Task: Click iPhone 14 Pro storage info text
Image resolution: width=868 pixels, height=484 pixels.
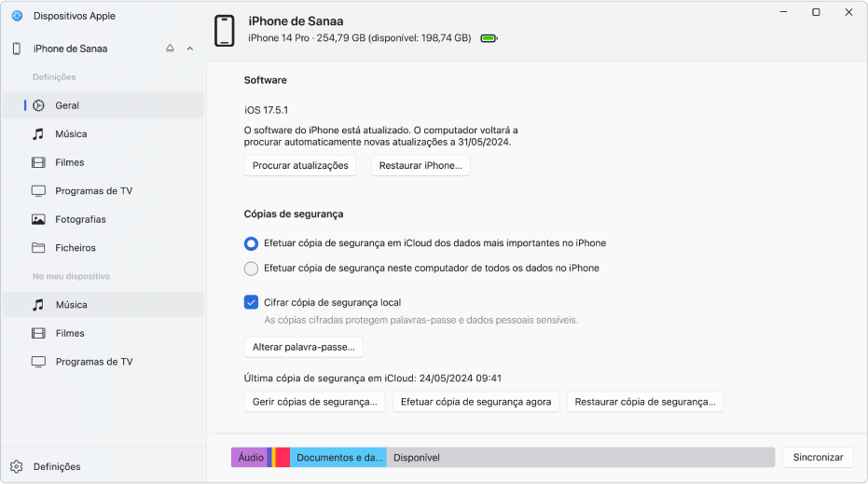Action: pos(359,38)
